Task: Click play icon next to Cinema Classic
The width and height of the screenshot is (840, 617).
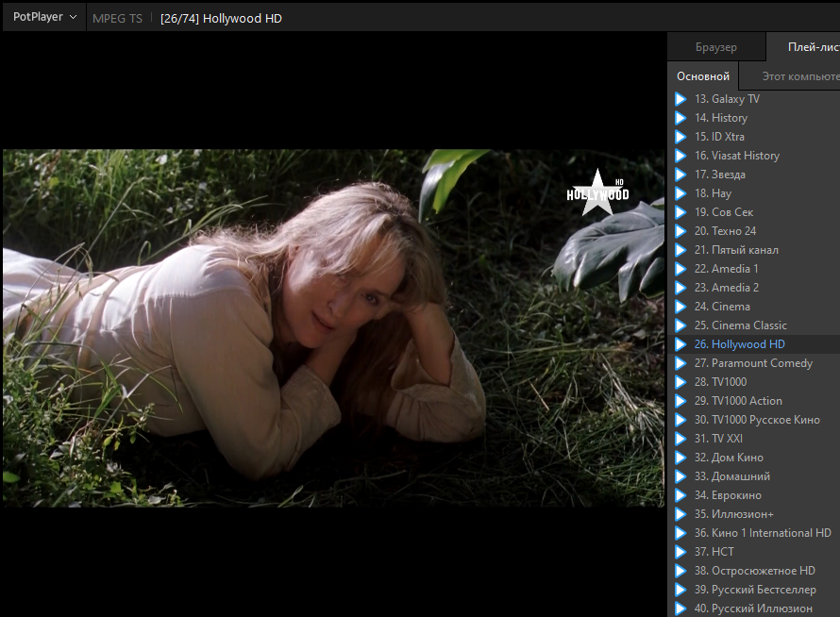Action: 680,325
